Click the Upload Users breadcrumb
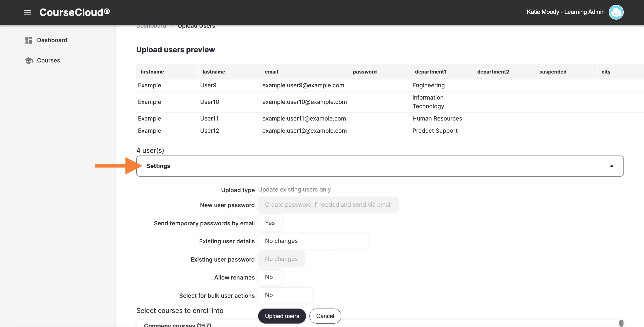Viewport: 644px width, 327px height. [x=196, y=26]
